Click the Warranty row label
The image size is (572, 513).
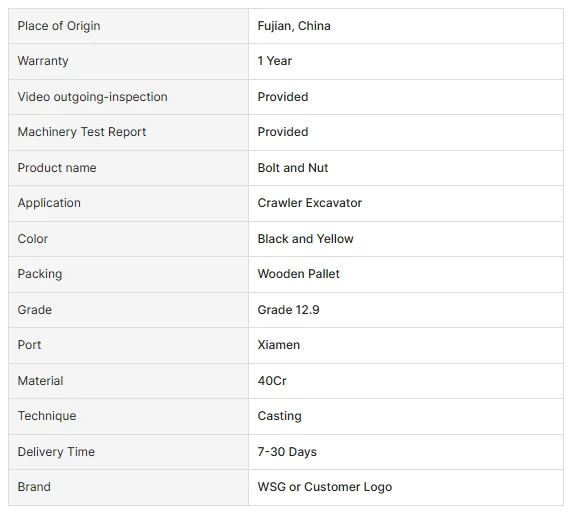(x=43, y=61)
